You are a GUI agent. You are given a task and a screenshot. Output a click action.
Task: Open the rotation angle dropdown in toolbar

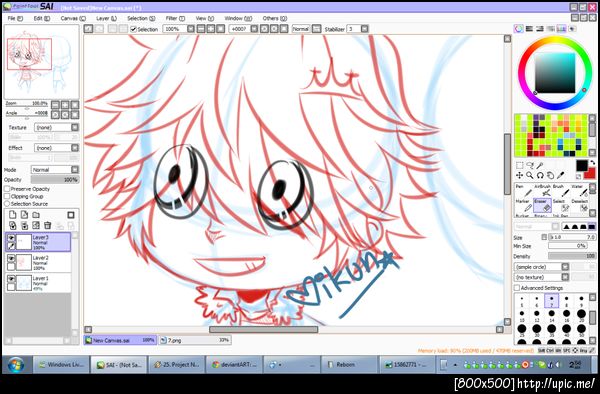254,29
